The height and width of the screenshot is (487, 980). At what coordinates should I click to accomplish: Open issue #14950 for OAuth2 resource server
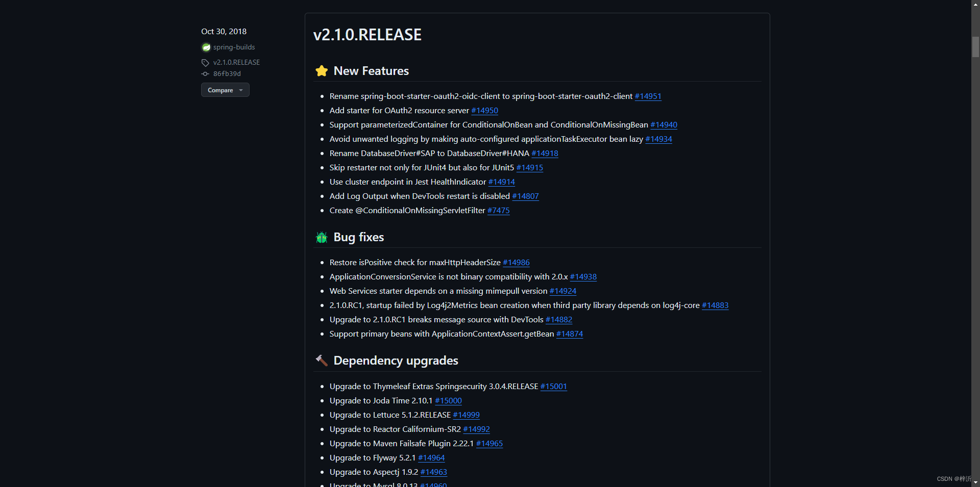484,110
